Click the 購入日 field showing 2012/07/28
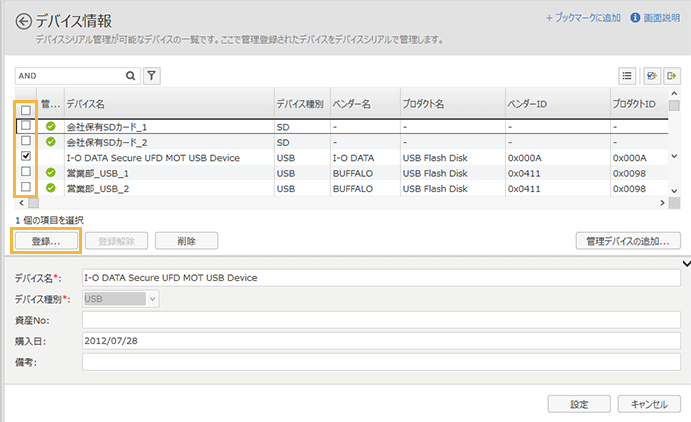691x422 pixels. click(381, 341)
